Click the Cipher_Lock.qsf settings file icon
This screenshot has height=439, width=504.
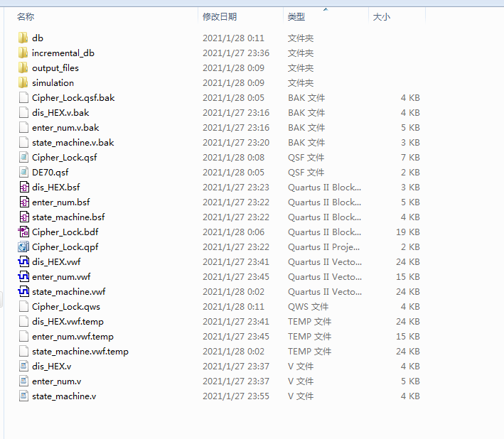[x=23, y=158]
